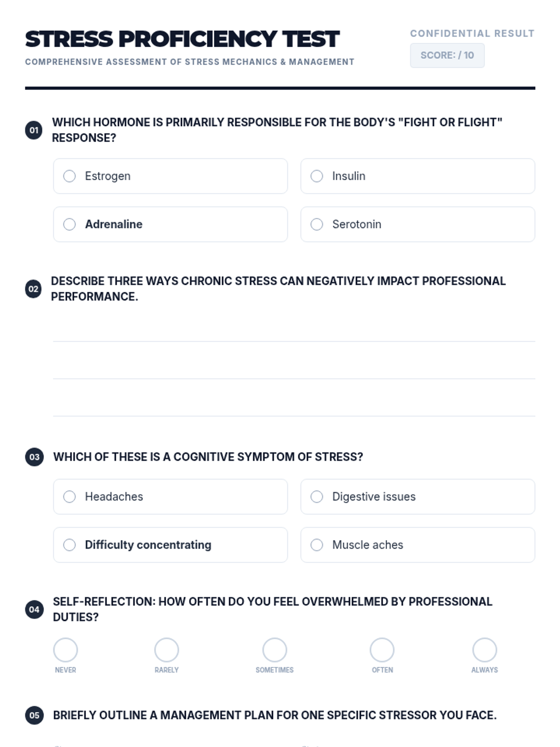560x747 pixels.
Task: Click the Score out of 10 box
Action: pos(447,56)
